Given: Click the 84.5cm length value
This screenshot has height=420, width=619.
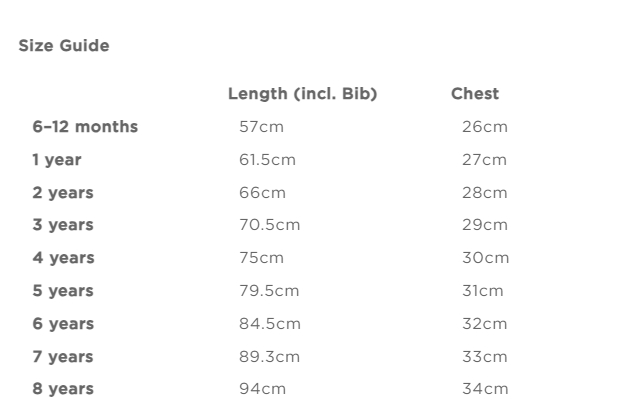Looking at the screenshot, I should click(x=269, y=324).
